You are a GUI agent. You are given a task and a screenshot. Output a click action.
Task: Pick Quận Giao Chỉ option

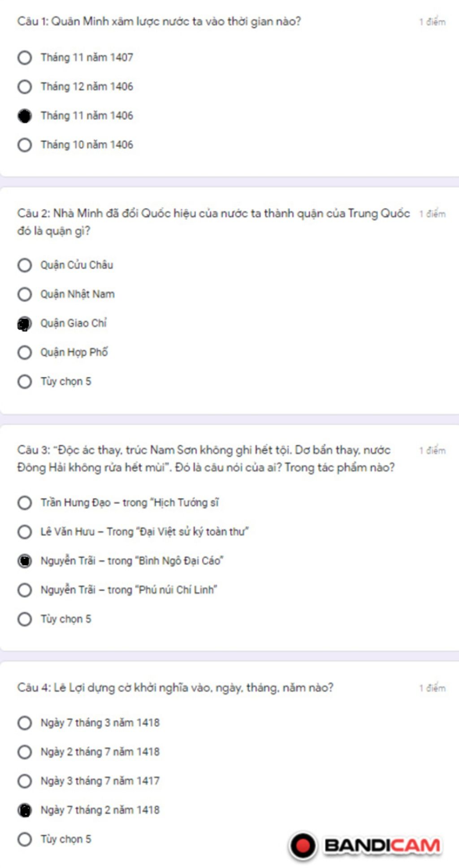click(25, 323)
